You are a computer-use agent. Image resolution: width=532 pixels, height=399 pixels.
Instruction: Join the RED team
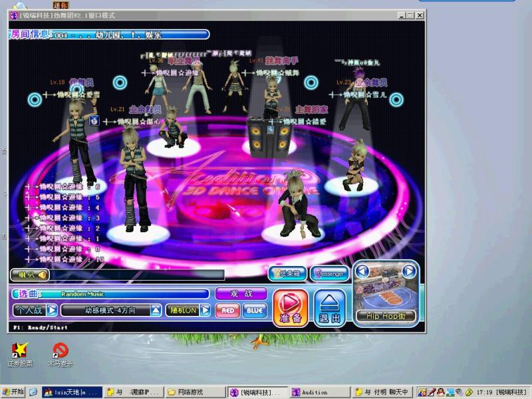click(227, 311)
